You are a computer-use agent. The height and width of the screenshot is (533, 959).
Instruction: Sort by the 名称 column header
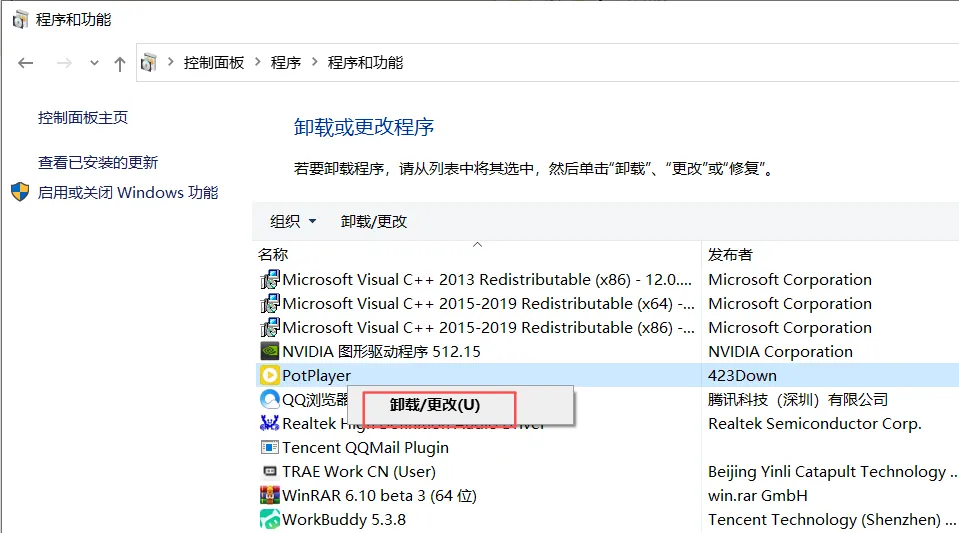coord(273,255)
